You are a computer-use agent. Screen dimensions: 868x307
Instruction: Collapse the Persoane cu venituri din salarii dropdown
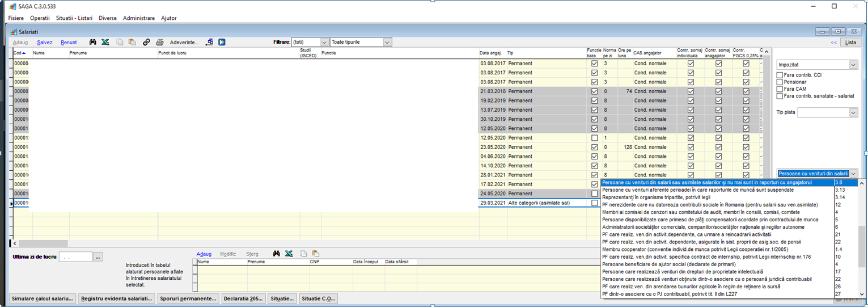tap(853, 174)
